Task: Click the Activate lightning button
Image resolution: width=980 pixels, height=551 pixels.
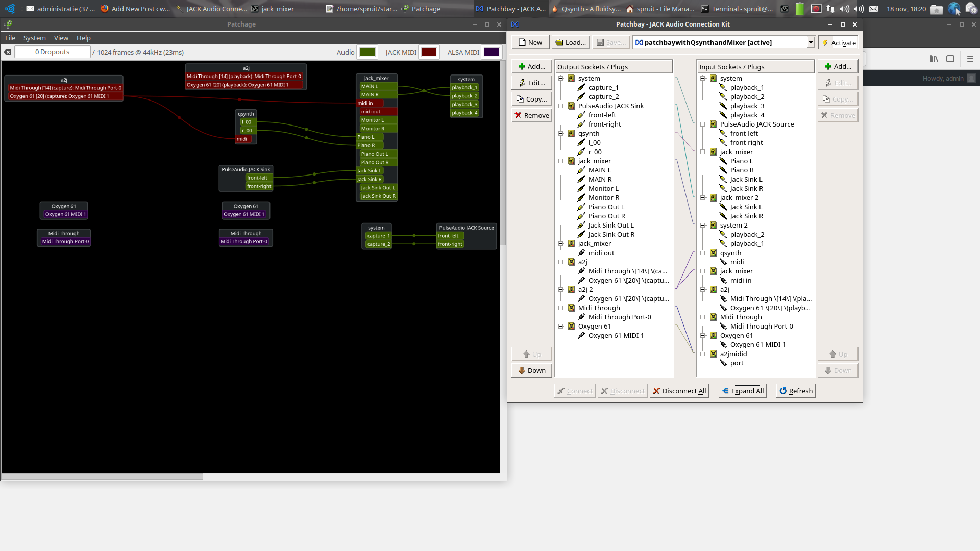Action: coord(839,43)
